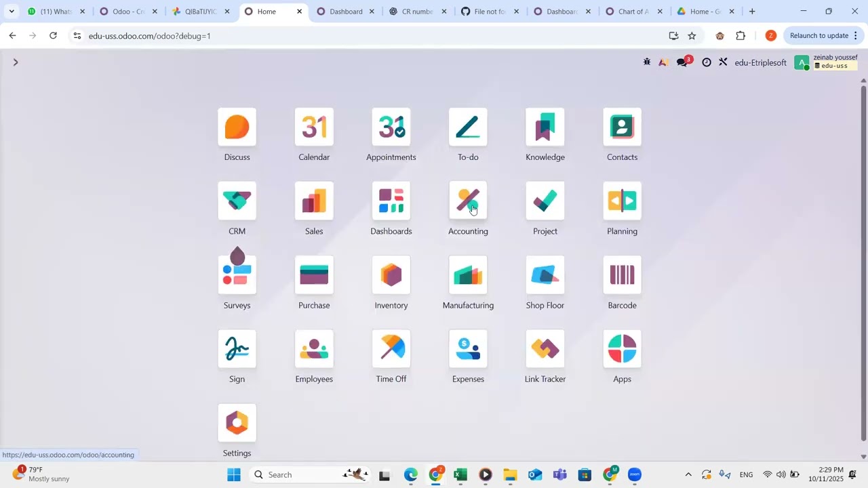868x488 pixels.
Task: Open the Surveys app
Action: [x=237, y=275]
